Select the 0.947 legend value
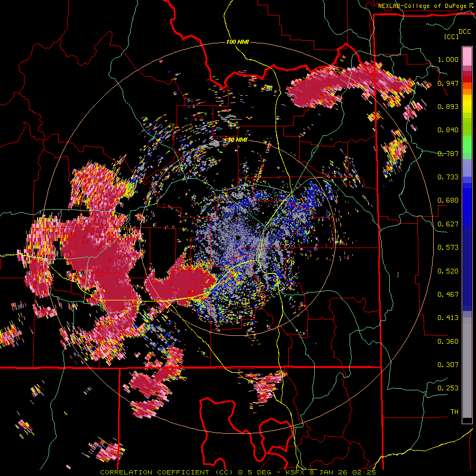The image size is (476, 476). click(448, 83)
